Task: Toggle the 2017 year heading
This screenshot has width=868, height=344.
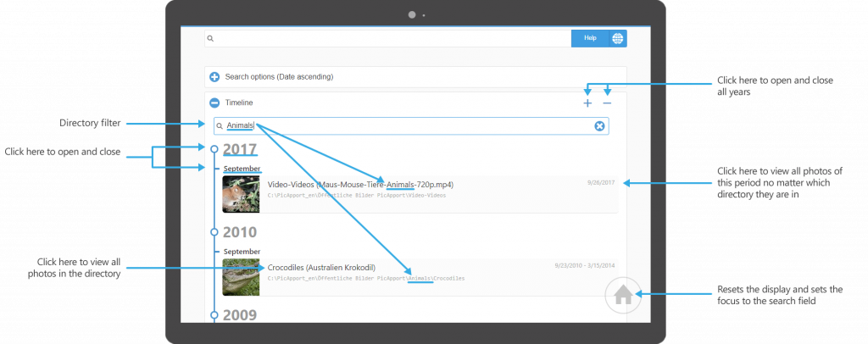Action: 240,150
